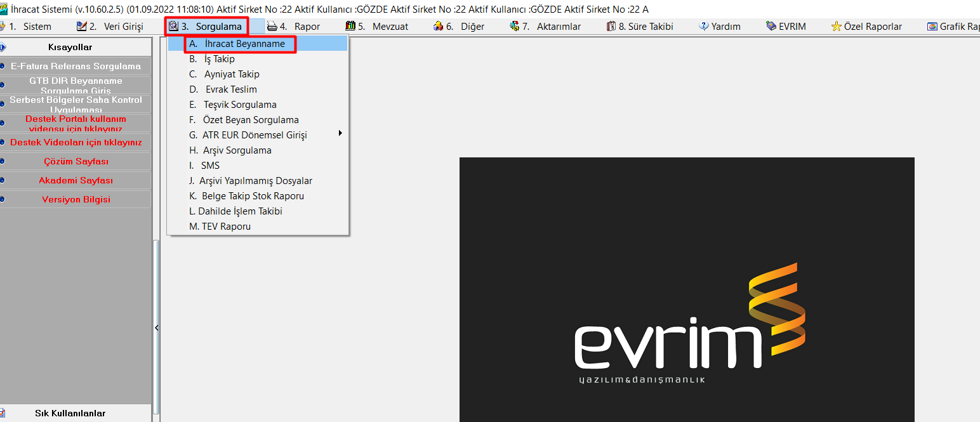This screenshot has width=980, height=422.
Task: Switch to Sık Kullanılanlar panel
Action: coord(76,413)
